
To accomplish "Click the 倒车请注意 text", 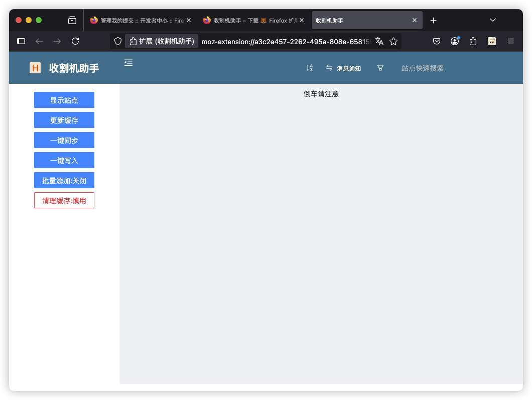I will (x=321, y=94).
